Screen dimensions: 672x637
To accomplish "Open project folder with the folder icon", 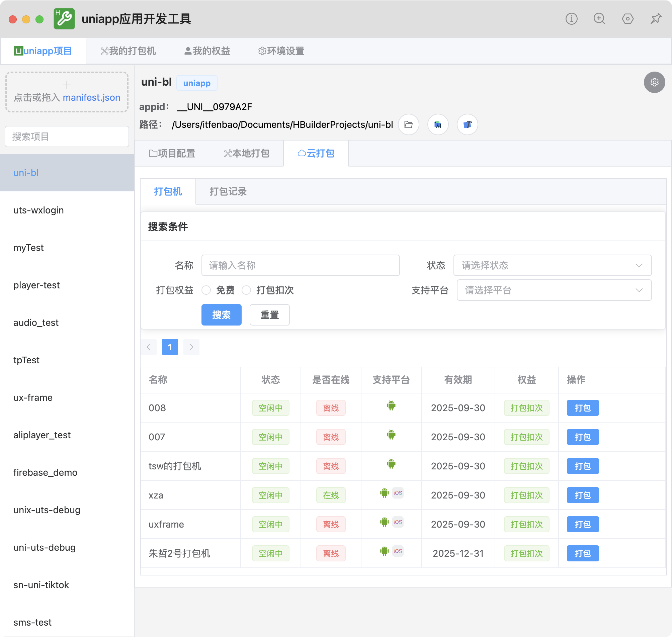I will click(408, 124).
